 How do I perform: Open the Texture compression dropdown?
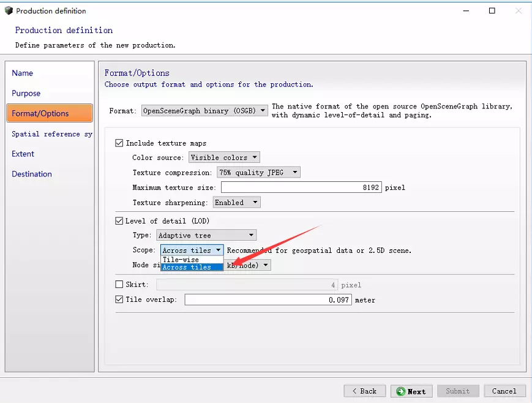tap(258, 172)
